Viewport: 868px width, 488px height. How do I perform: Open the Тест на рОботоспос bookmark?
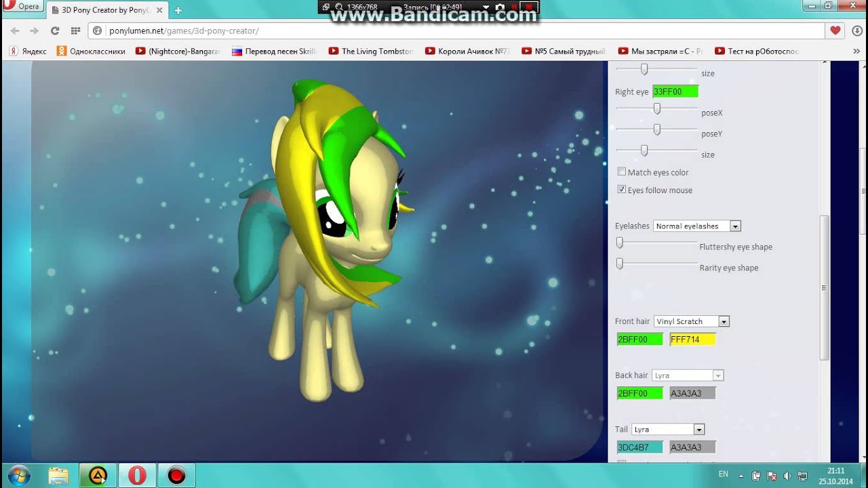click(x=757, y=51)
